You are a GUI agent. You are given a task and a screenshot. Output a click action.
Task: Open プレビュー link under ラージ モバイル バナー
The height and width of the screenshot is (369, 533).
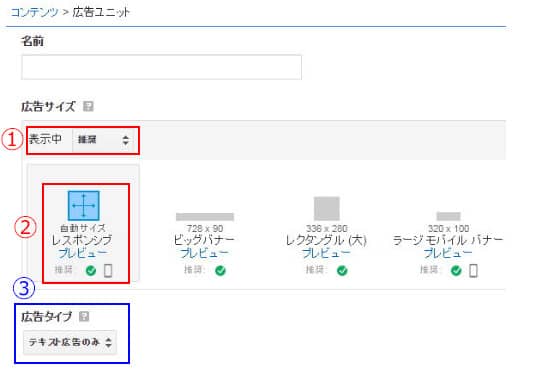[448, 253]
